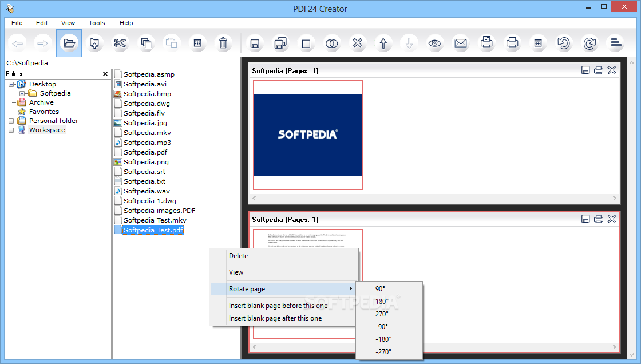Click the up arrow of the main vertical scrollbar
The height and width of the screenshot is (364, 641).
point(632,63)
